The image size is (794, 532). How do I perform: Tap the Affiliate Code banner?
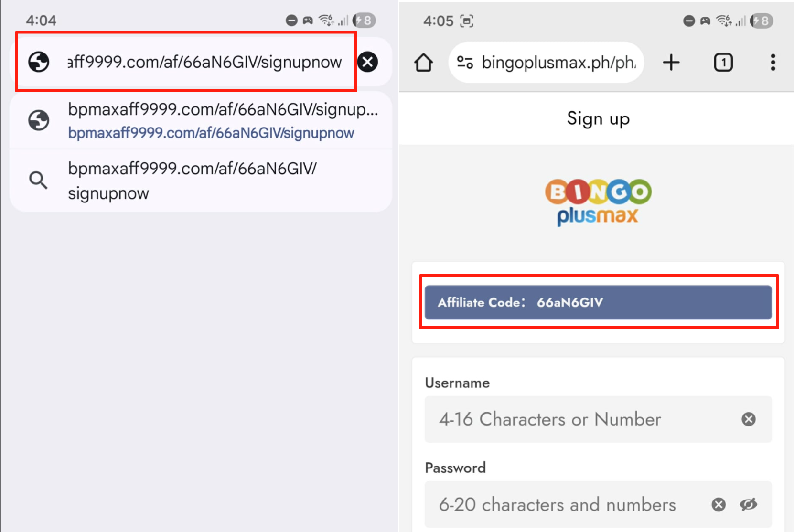[598, 302]
